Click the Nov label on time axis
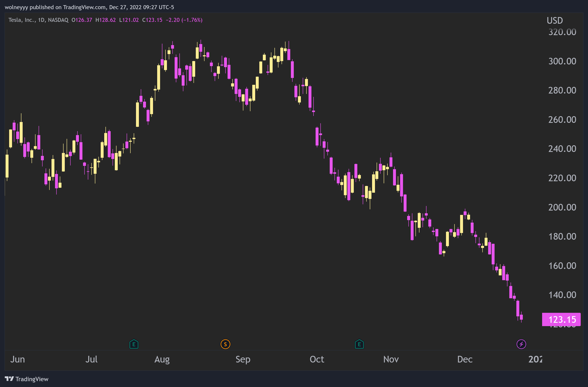588x387 pixels. point(391,359)
